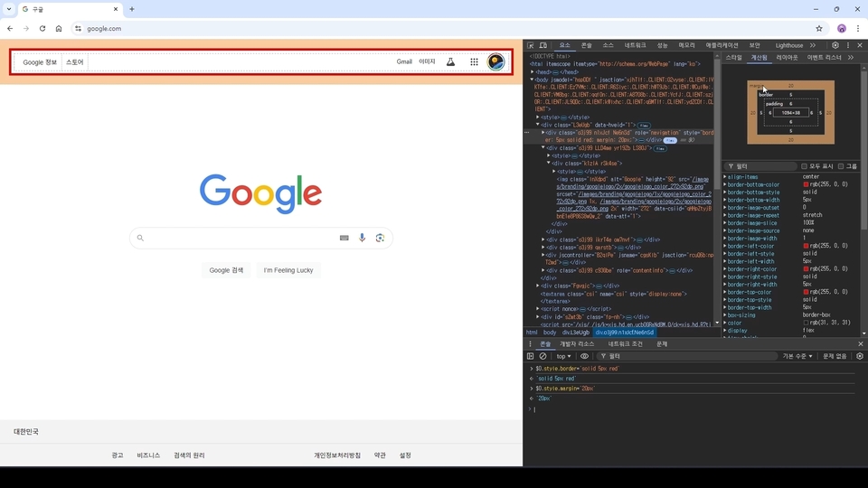This screenshot has height=488, width=868.
Task: Expand the align-items computed property
Action: pos(725,177)
